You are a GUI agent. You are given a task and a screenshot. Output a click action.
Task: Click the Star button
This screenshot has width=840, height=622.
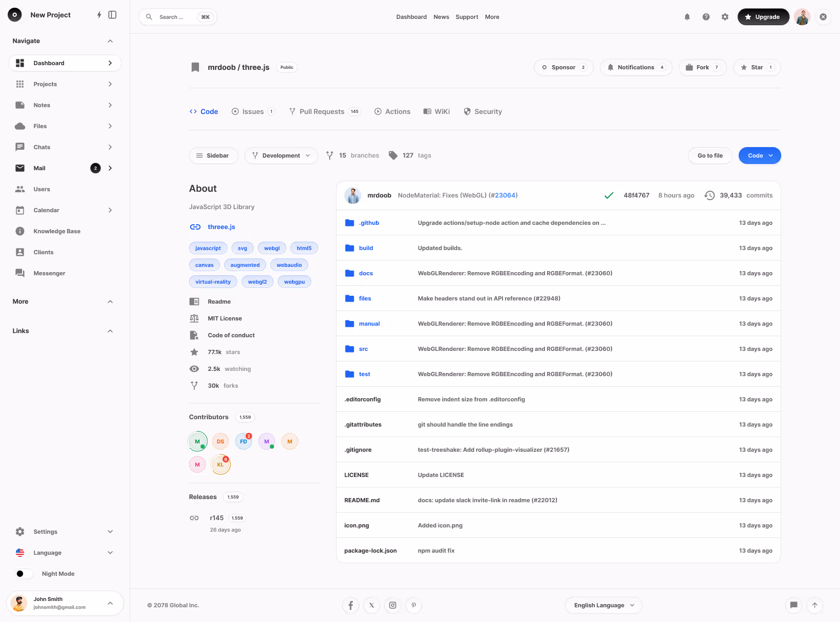[757, 67]
